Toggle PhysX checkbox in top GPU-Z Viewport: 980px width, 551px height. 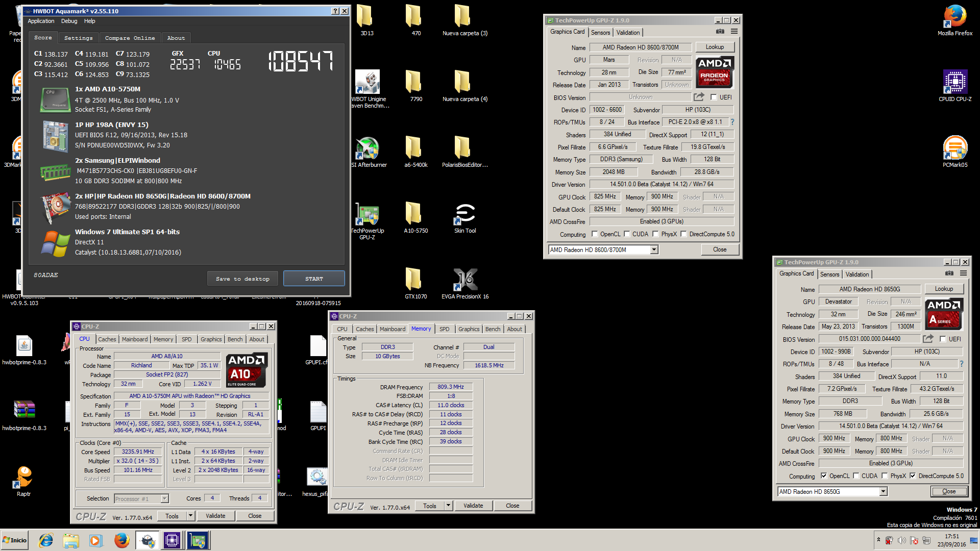coord(655,234)
